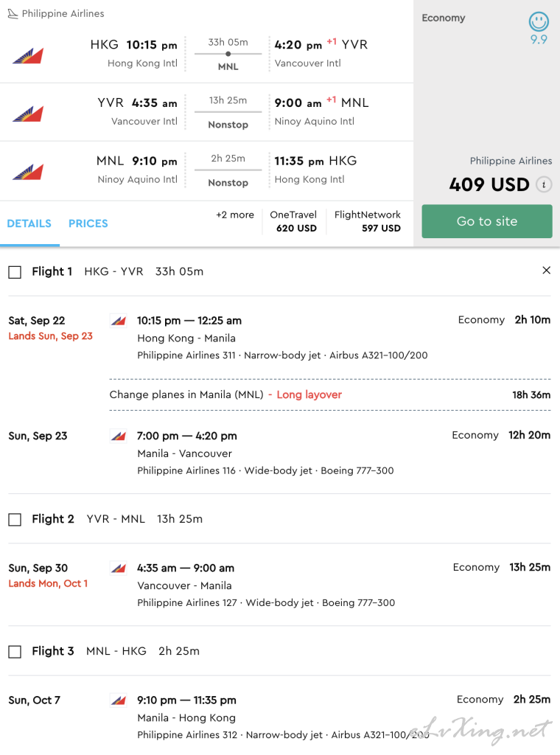
Task: Close the flight details panel with X
Action: [x=546, y=270]
